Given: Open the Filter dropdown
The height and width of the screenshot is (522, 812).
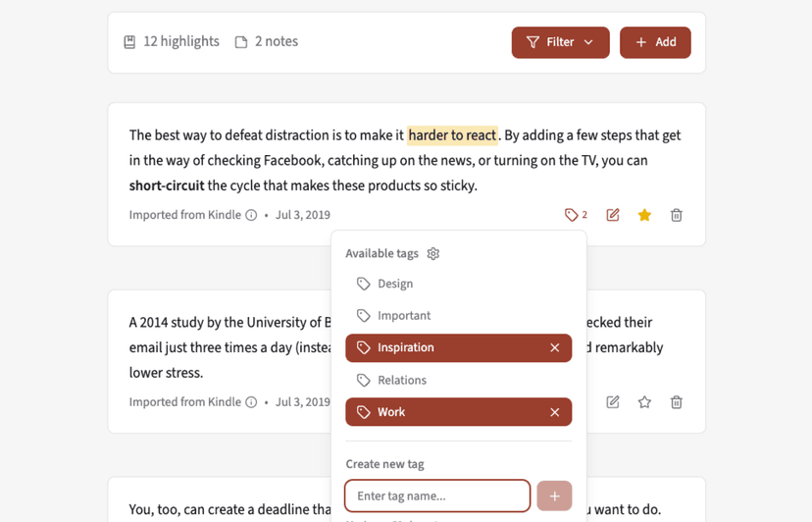Looking at the screenshot, I should [560, 42].
